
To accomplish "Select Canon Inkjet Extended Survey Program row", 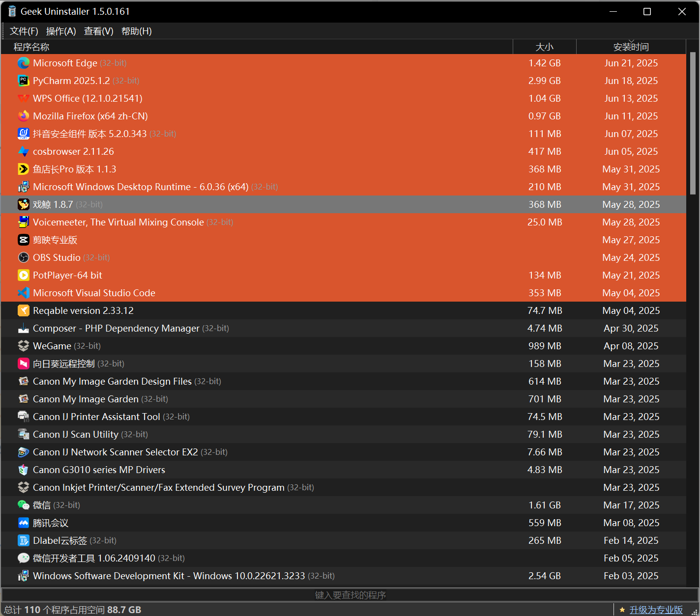I will coord(344,487).
